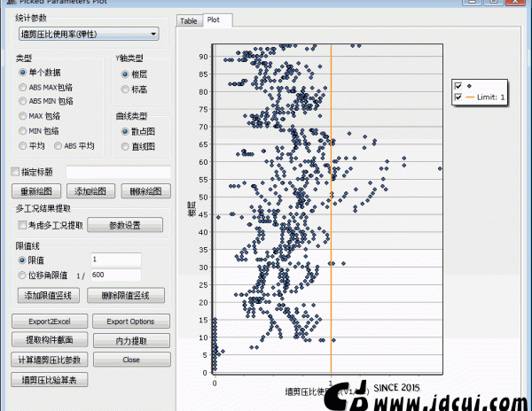Set Y-axis type to 标高

pyautogui.click(x=125, y=89)
